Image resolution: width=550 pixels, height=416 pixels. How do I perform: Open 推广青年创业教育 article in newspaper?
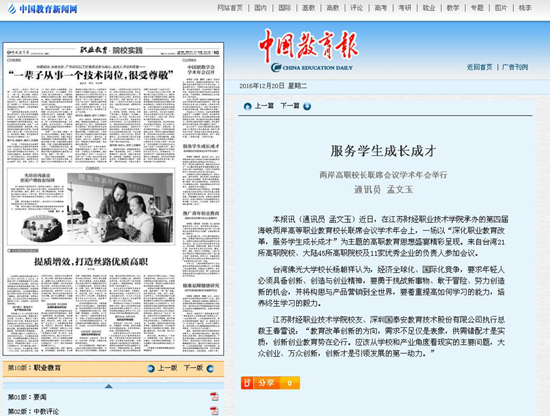201,213
